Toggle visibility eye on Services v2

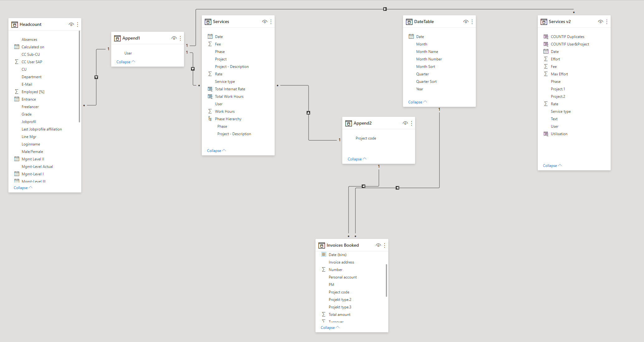[601, 22]
